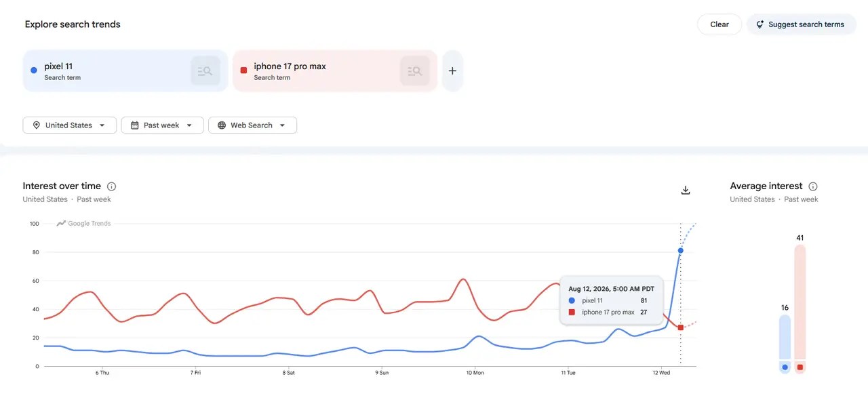868x402 pixels.
Task: Edit the pixel 11 search term text
Action: [x=58, y=66]
